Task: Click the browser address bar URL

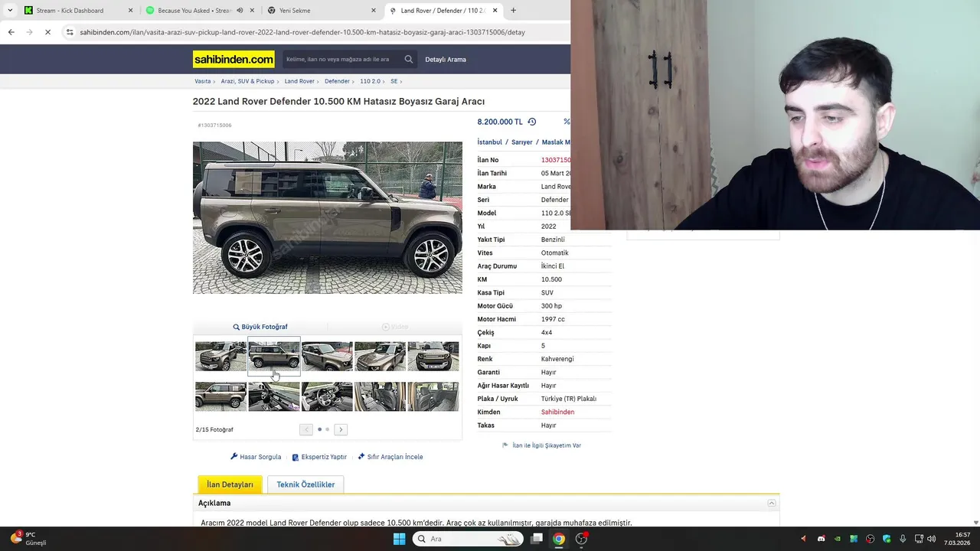Action: click(x=302, y=32)
